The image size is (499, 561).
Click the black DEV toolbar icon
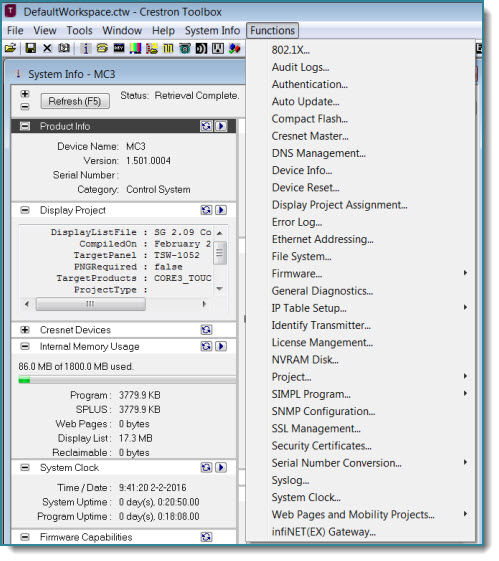pos(119,48)
